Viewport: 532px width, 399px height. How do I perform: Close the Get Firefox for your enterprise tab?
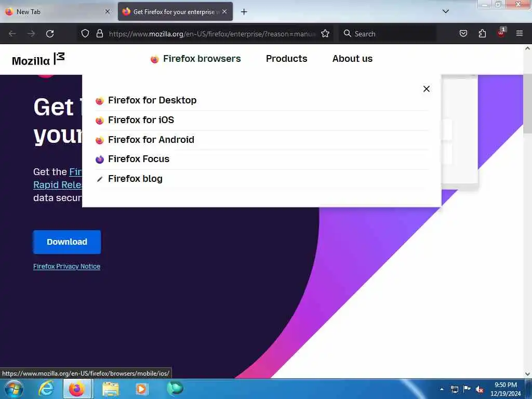tap(224, 11)
